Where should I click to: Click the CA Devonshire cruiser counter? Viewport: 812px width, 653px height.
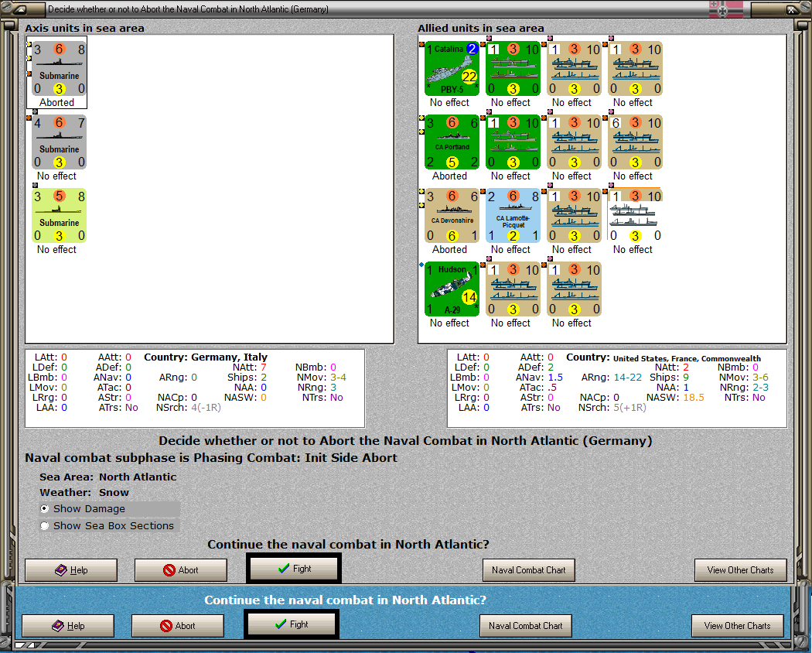[x=452, y=216]
